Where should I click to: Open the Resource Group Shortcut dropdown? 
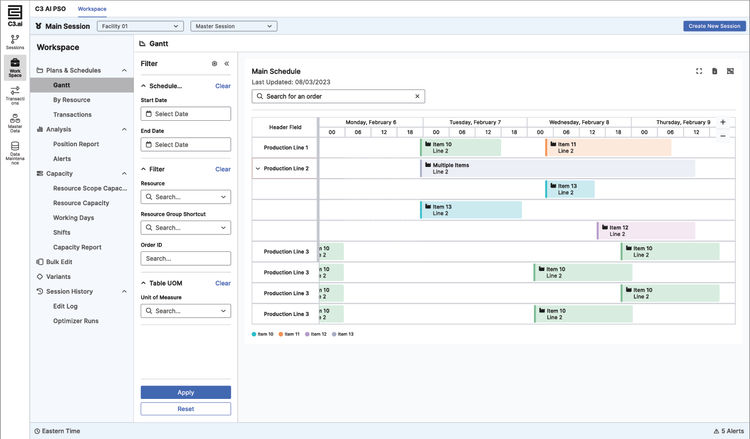[x=186, y=228]
